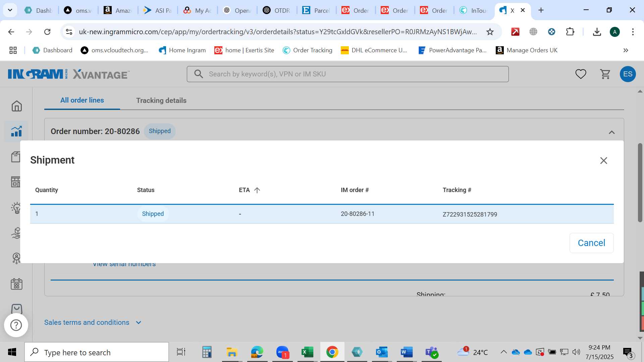644x362 pixels.
Task: Go back in browser history
Action: coord(11,32)
